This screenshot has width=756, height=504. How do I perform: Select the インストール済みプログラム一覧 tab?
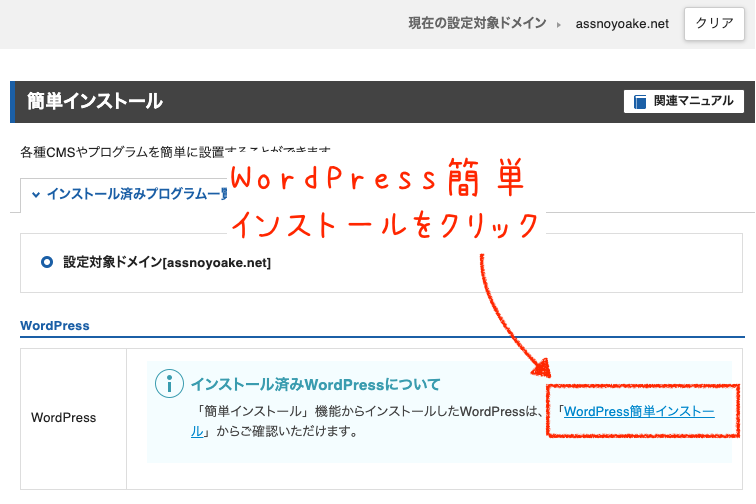tap(124, 194)
